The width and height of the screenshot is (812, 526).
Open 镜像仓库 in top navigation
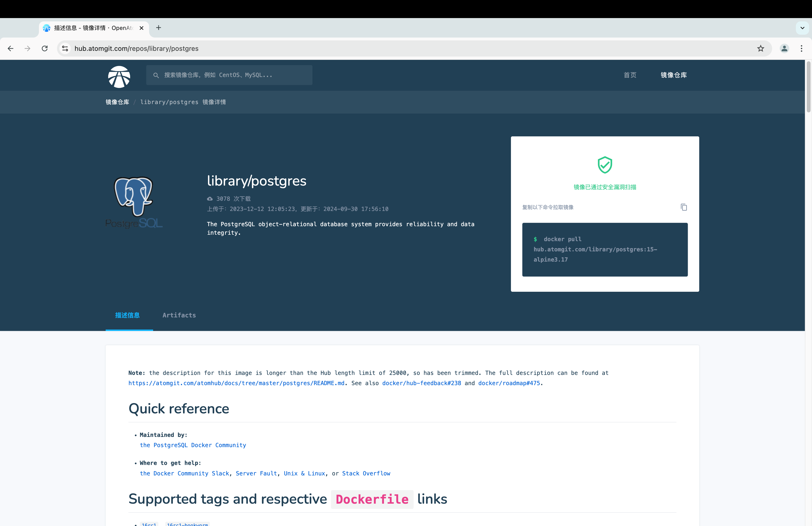coord(674,75)
